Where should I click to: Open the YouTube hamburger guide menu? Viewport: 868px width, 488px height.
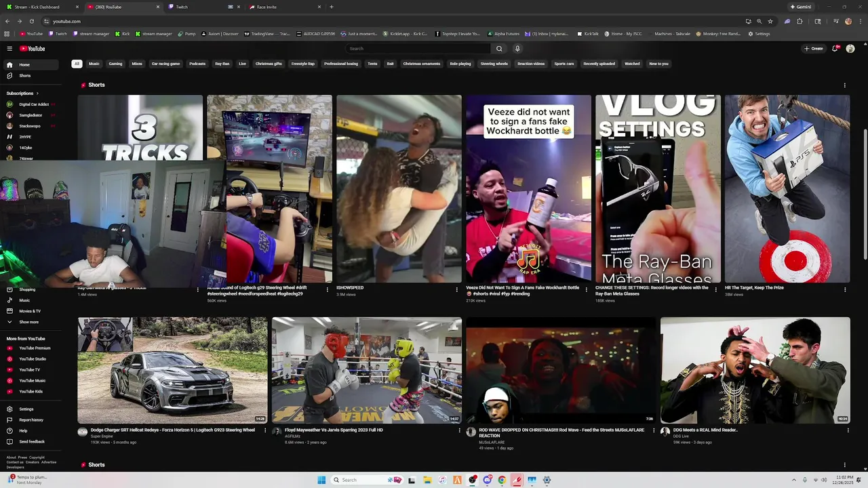(9, 49)
